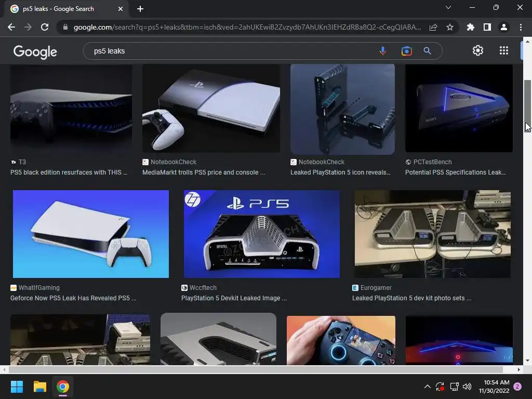Click the Chrome taskbar icon
The height and width of the screenshot is (399, 532).
63,387
